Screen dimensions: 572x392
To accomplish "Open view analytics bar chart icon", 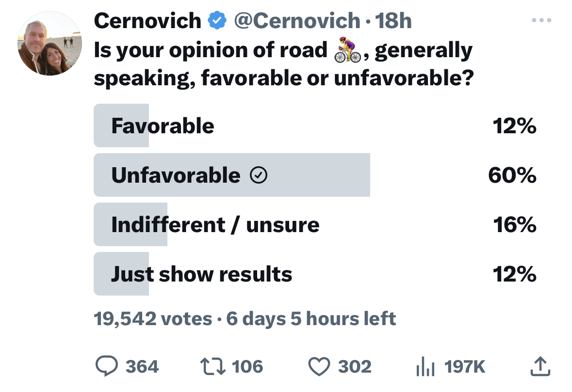I will [x=425, y=366].
